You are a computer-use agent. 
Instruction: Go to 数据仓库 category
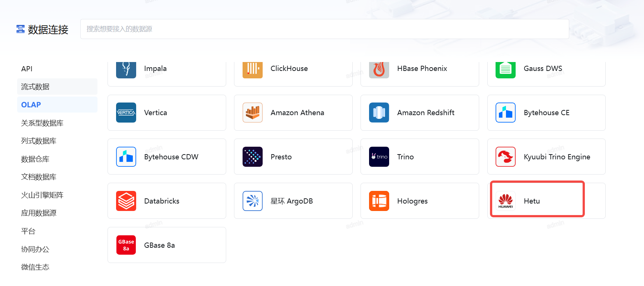tap(35, 159)
